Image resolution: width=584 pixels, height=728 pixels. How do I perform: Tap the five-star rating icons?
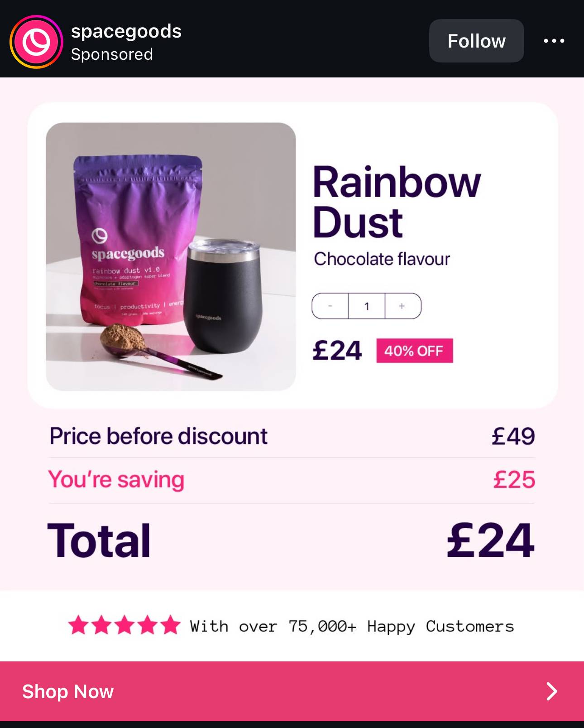124,625
